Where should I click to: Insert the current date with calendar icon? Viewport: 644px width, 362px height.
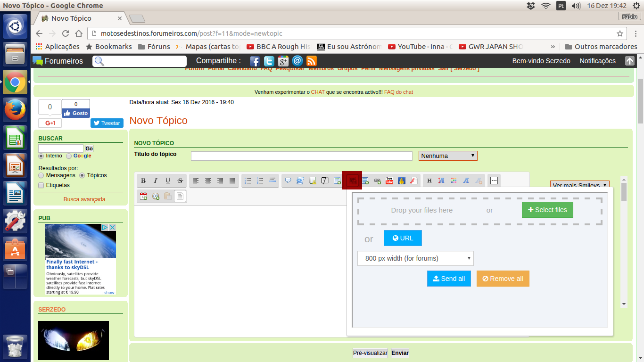click(x=143, y=196)
